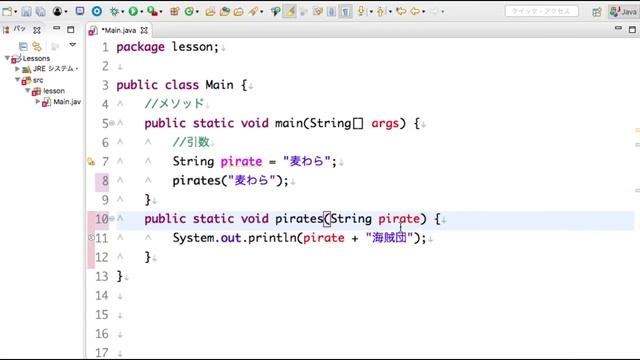Click the New file wizard icon

(7, 11)
